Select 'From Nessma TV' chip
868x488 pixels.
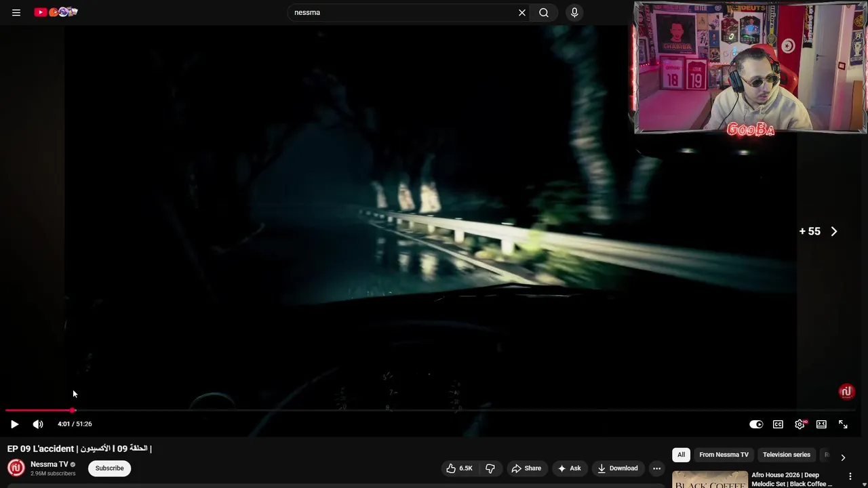[x=724, y=455]
